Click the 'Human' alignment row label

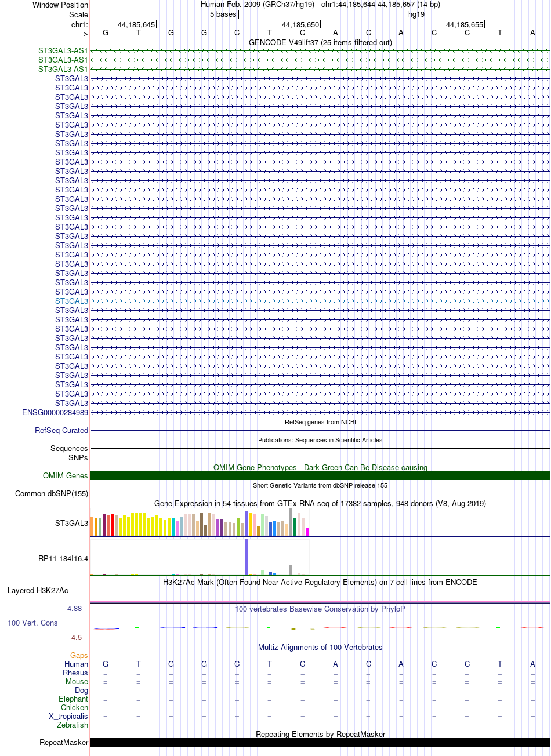[77, 664]
